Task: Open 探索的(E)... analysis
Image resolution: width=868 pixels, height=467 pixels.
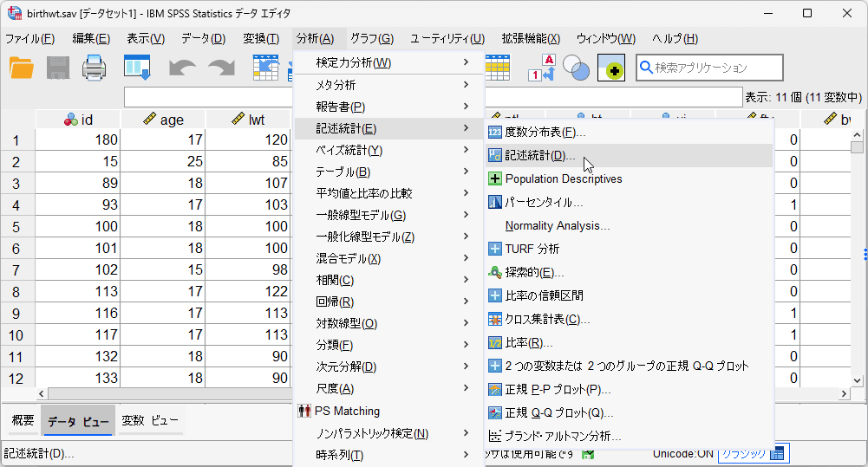Action: 629,272
